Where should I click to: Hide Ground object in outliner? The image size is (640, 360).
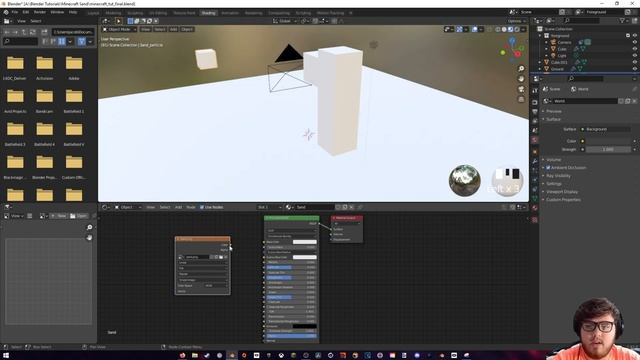pyautogui.click(x=635, y=69)
